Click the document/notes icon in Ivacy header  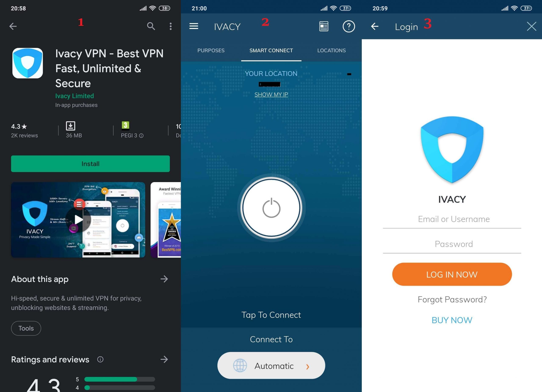pyautogui.click(x=324, y=26)
